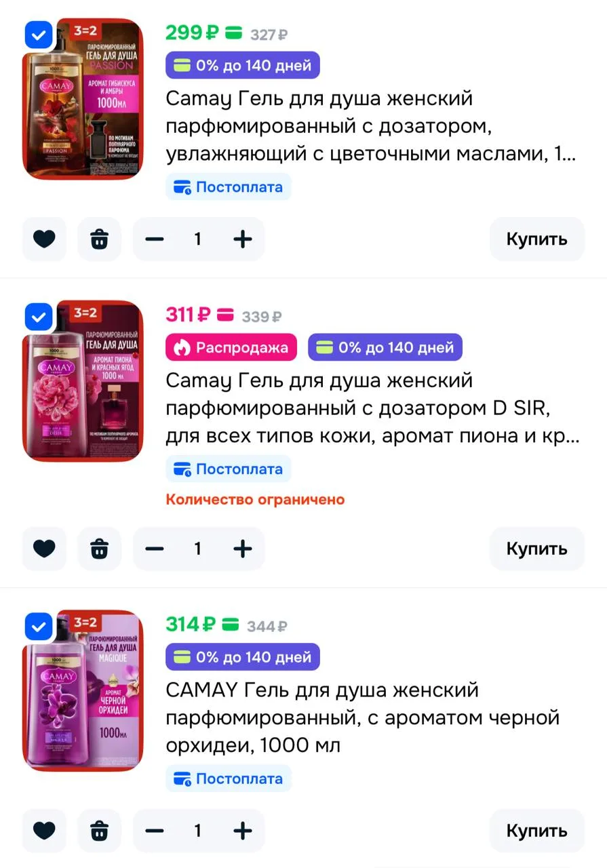Buy the 314 ₽ CAMAY gel

pyautogui.click(x=536, y=830)
